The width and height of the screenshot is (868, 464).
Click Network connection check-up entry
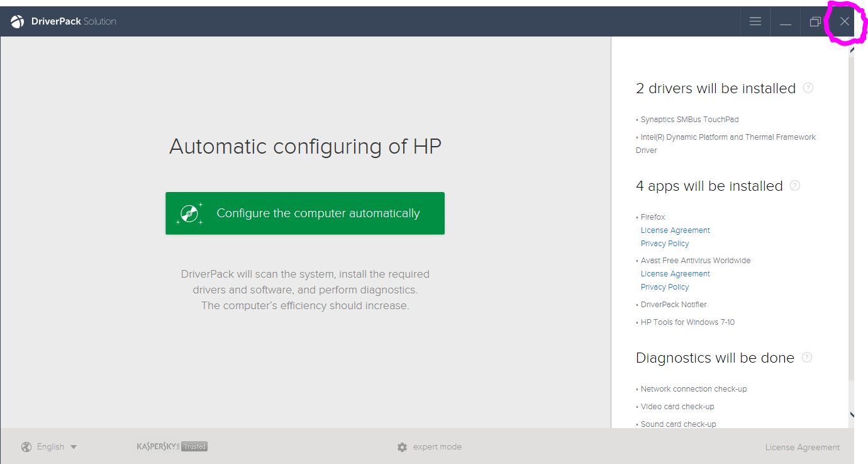(x=694, y=389)
